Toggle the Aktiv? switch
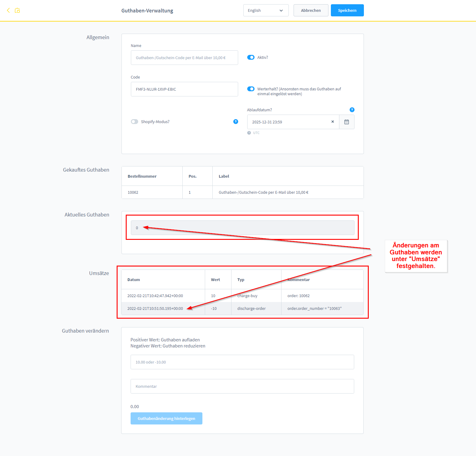Viewport: 476px width, 456px height. tap(251, 57)
